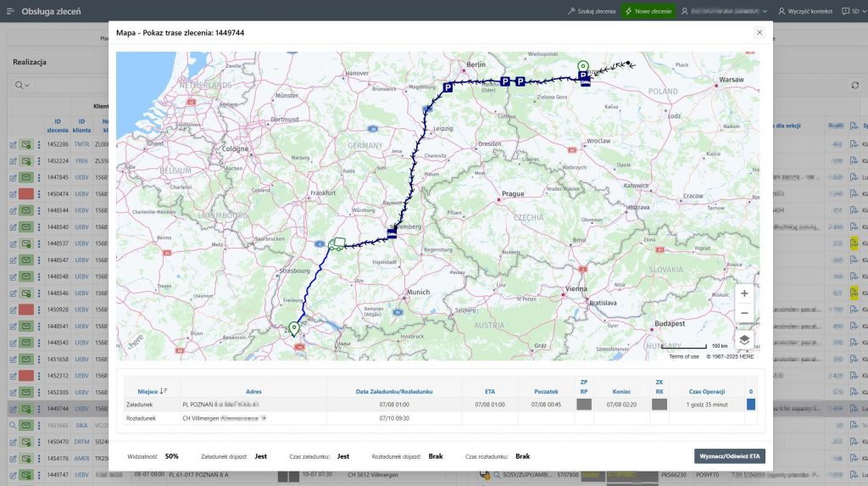Click Wyznacz/Odśwież ETA button

tap(730, 456)
